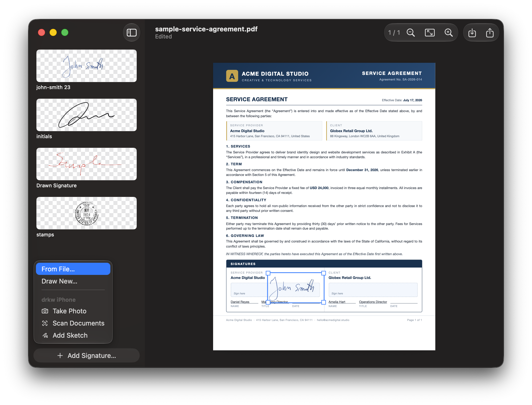Click the '5. TERMINATION' heading
The image size is (532, 405).
coord(242,218)
